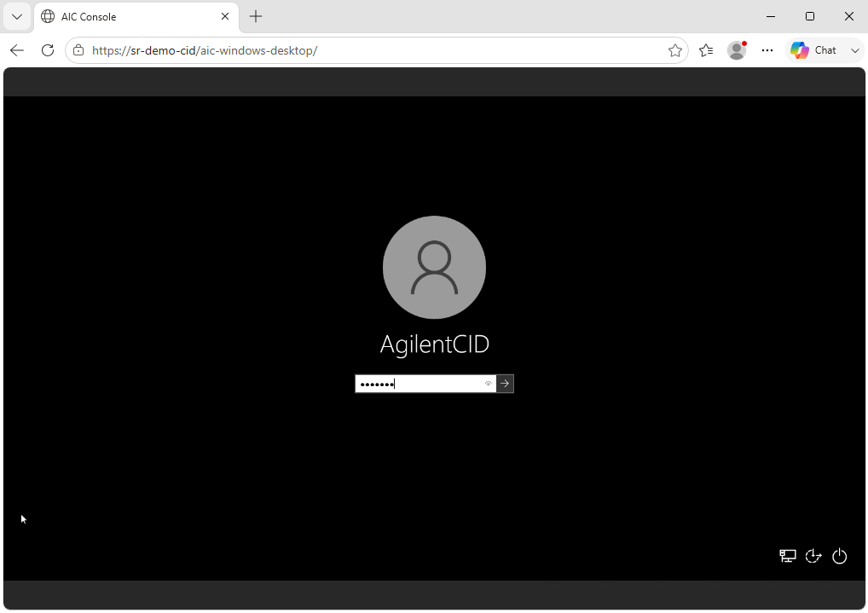Minimize the browser window

[771, 16]
